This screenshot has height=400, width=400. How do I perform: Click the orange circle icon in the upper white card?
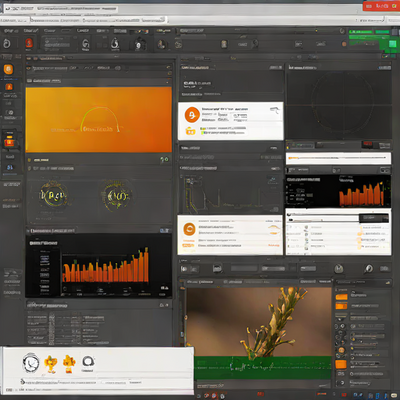(192, 115)
